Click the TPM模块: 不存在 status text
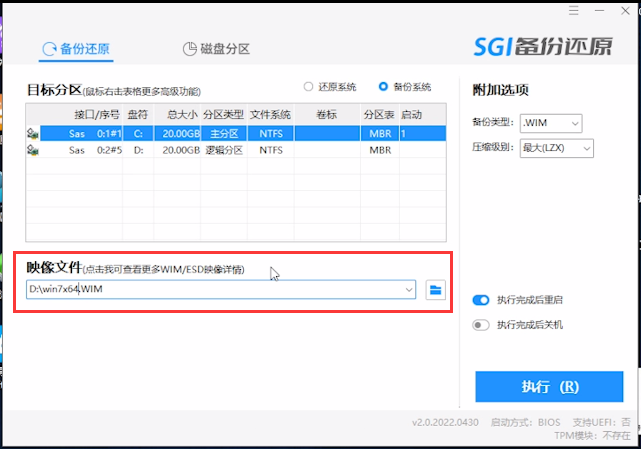Image resolution: width=641 pixels, height=449 pixels. click(x=592, y=436)
